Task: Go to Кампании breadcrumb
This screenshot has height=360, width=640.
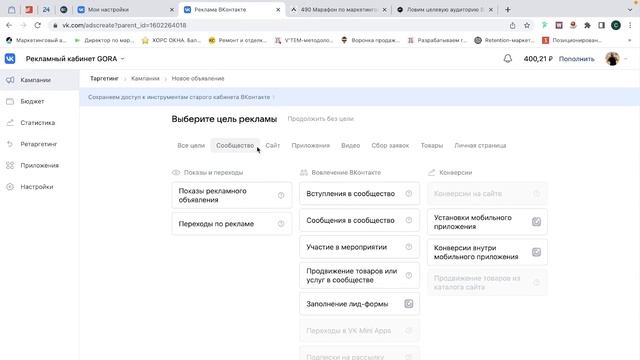Action: (x=145, y=78)
